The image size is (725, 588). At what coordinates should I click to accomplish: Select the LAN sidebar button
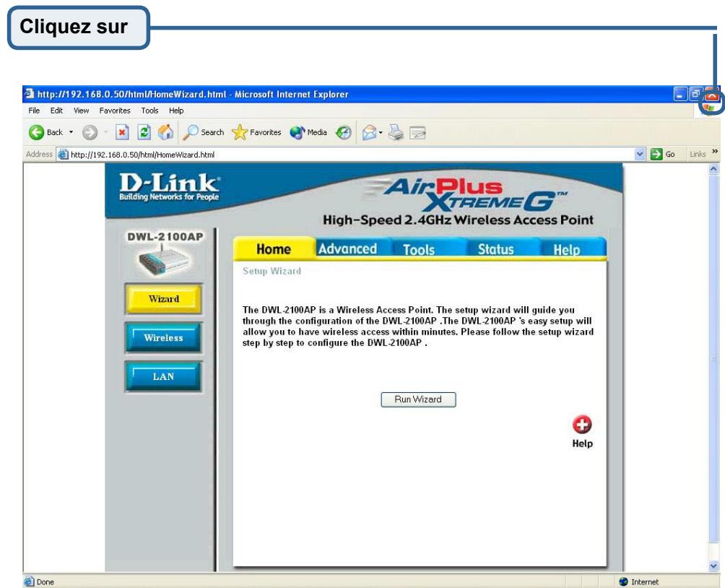coord(164,376)
